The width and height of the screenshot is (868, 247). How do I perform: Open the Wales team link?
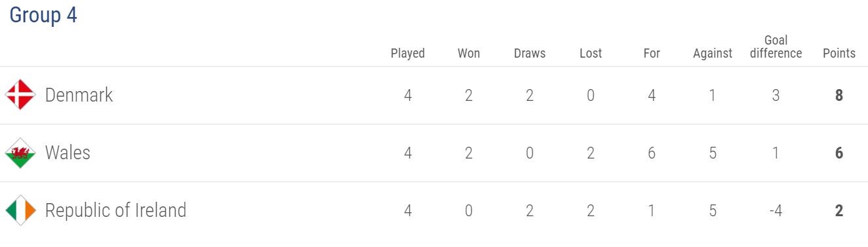coord(68,153)
